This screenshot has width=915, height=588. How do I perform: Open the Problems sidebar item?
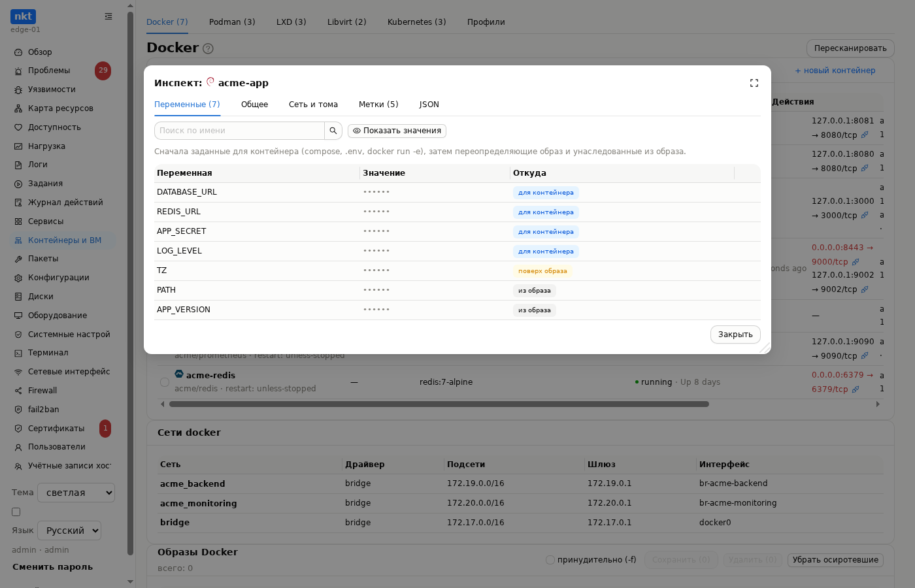click(x=63, y=71)
